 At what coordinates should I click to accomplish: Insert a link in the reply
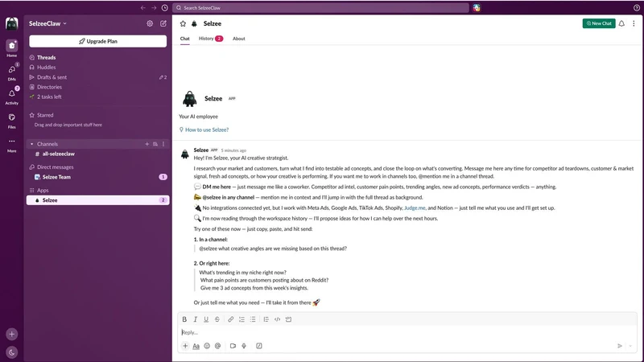[231, 319]
